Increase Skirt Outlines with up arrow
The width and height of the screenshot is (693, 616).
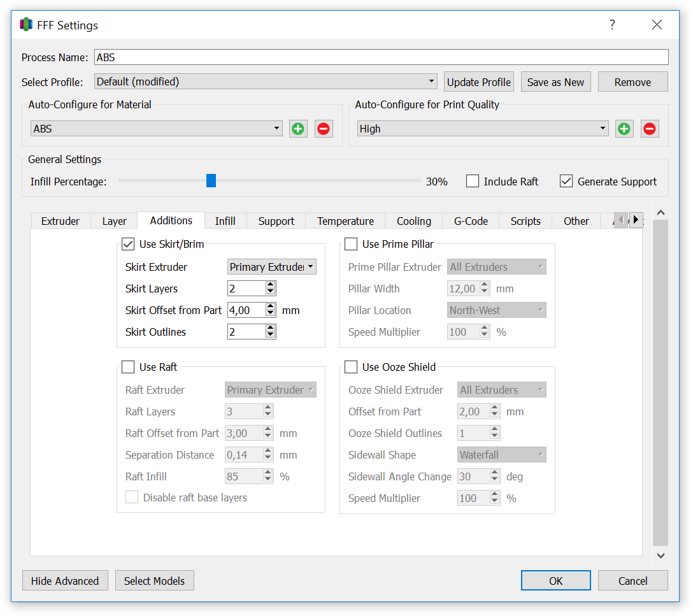271,328
